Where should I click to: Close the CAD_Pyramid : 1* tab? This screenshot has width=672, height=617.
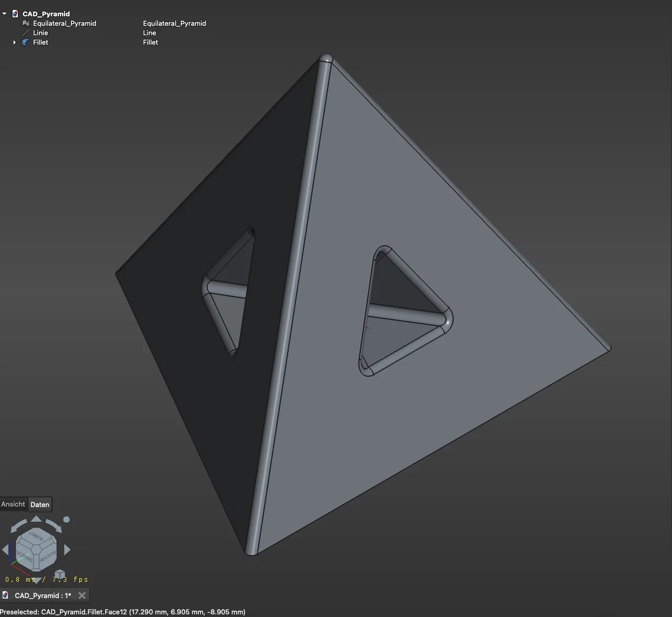tap(82, 595)
